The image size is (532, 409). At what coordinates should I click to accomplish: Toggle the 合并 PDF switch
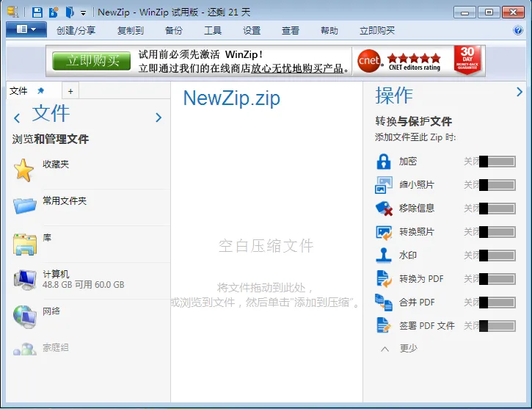pos(497,303)
